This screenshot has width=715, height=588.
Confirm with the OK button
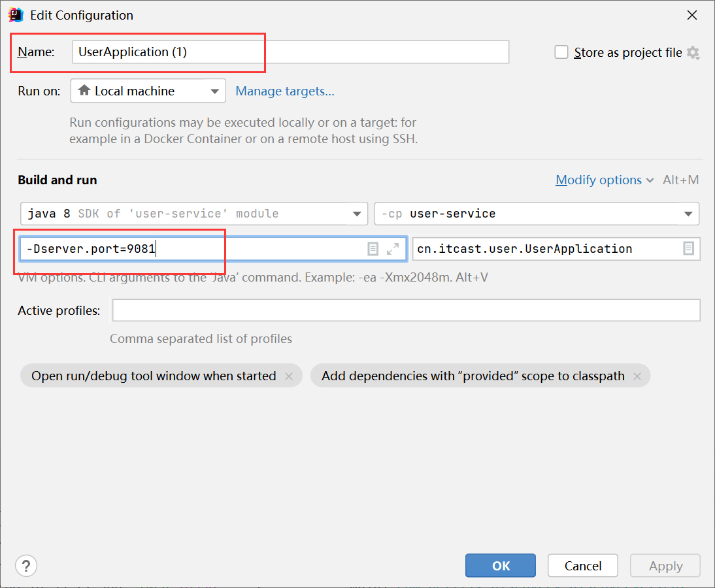point(500,566)
